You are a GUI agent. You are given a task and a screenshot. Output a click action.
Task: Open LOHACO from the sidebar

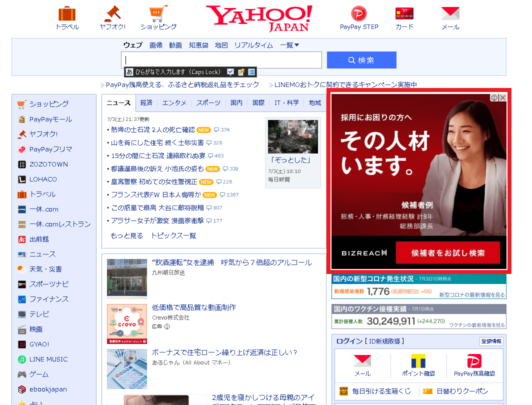click(x=43, y=179)
